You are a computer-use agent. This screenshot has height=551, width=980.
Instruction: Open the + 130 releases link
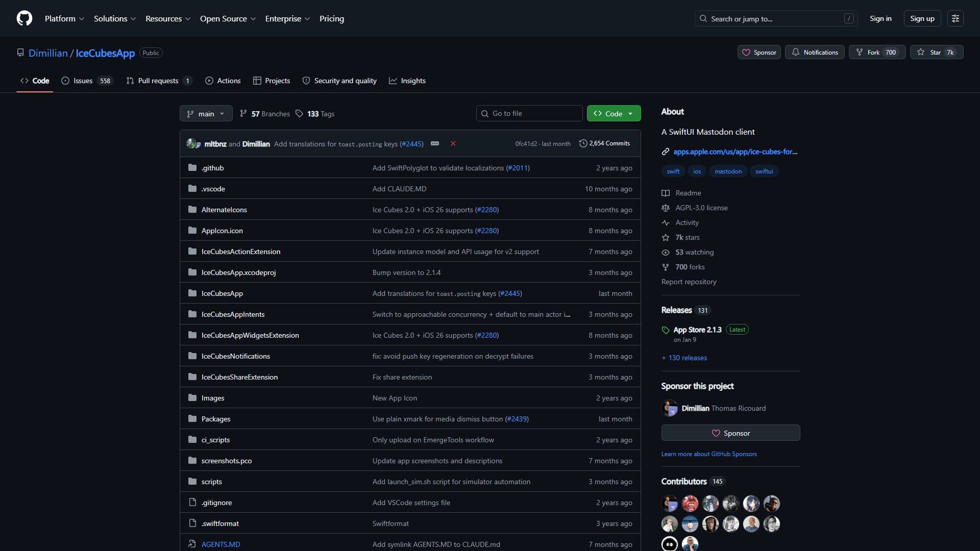tap(684, 358)
